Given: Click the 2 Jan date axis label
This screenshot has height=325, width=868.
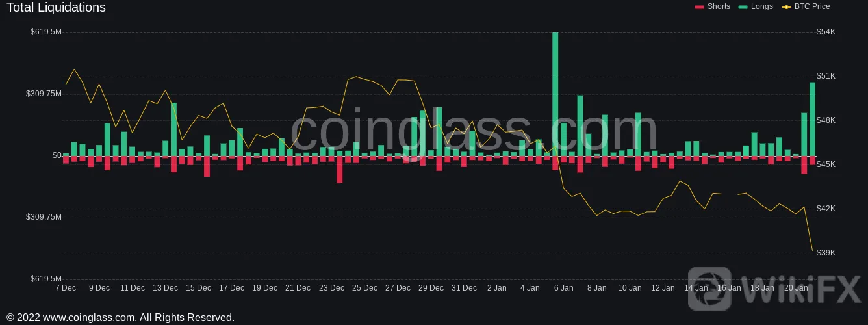Looking at the screenshot, I should tap(496, 287).
